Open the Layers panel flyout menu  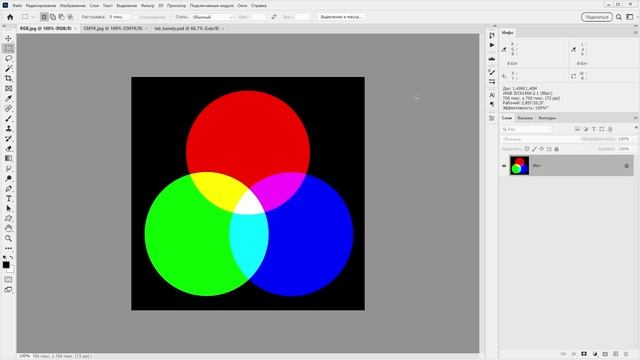[x=636, y=118]
